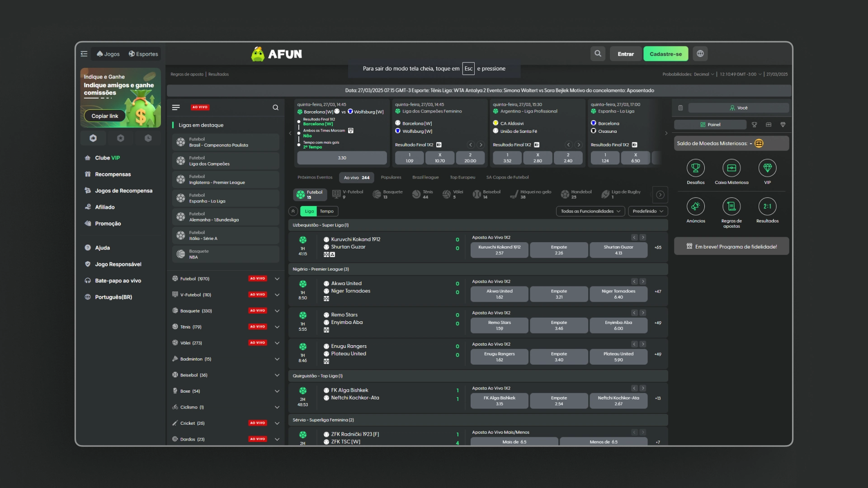This screenshot has width=868, height=488.
Task: Click the Cadastre-se button
Action: (x=665, y=54)
